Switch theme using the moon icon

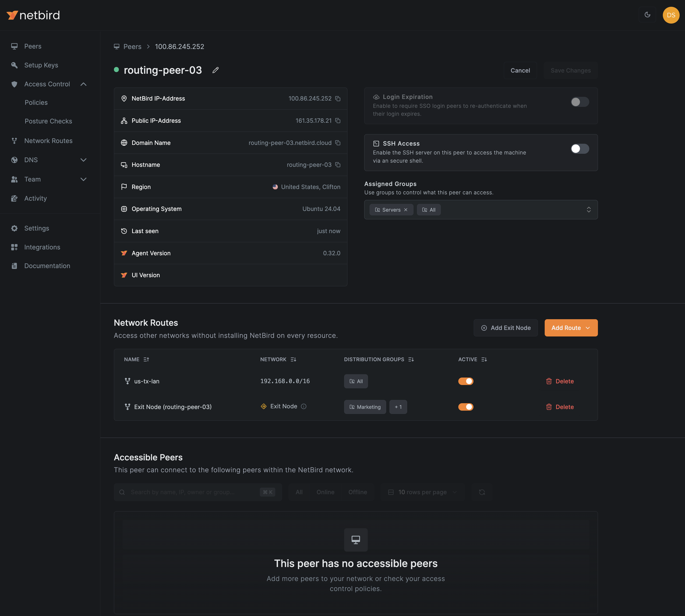click(647, 15)
